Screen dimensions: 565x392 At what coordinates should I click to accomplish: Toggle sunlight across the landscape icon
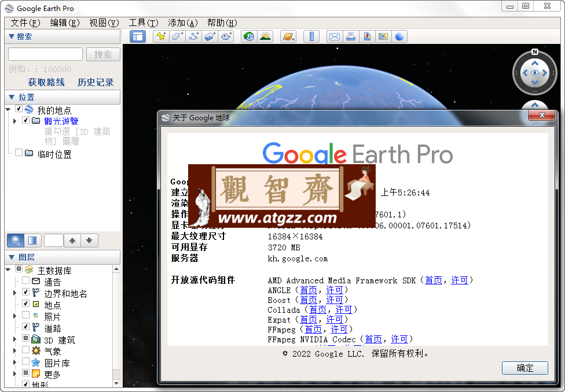pos(266,36)
